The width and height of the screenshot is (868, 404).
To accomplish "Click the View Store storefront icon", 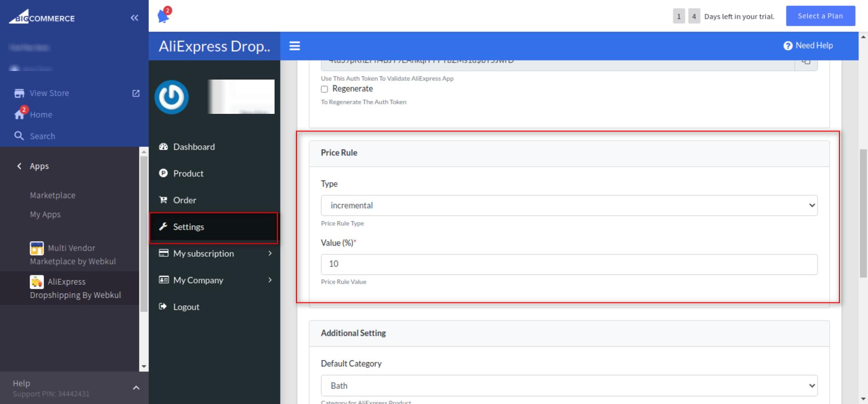I will tap(19, 93).
